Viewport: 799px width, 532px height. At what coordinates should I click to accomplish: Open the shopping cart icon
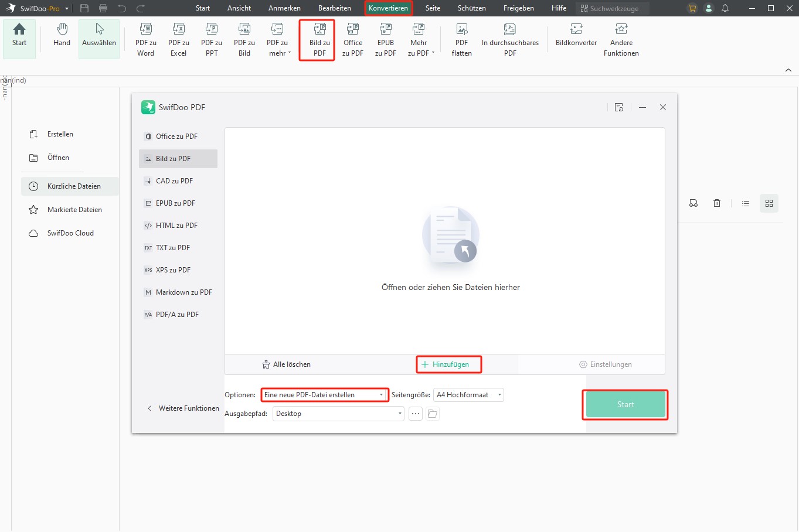(x=692, y=8)
